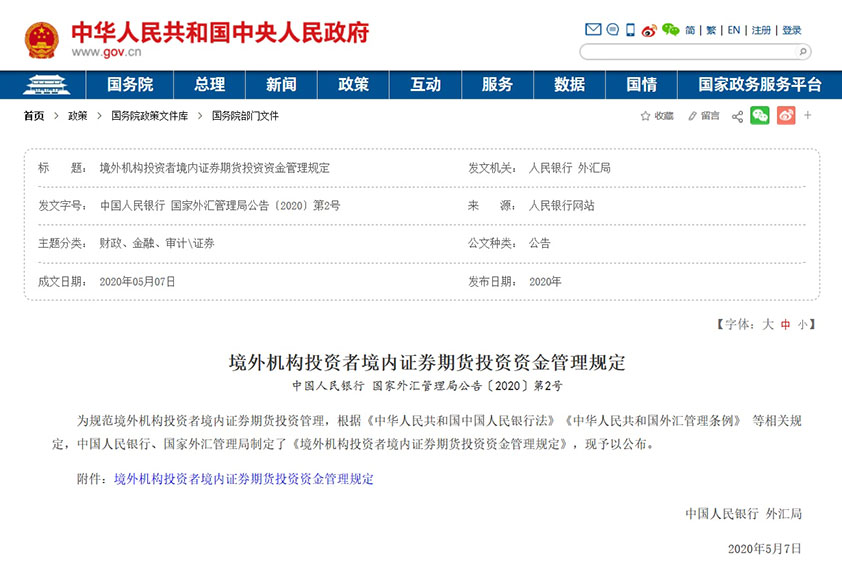Expand more share options with plus icon
The image size is (842, 579).
(808, 116)
